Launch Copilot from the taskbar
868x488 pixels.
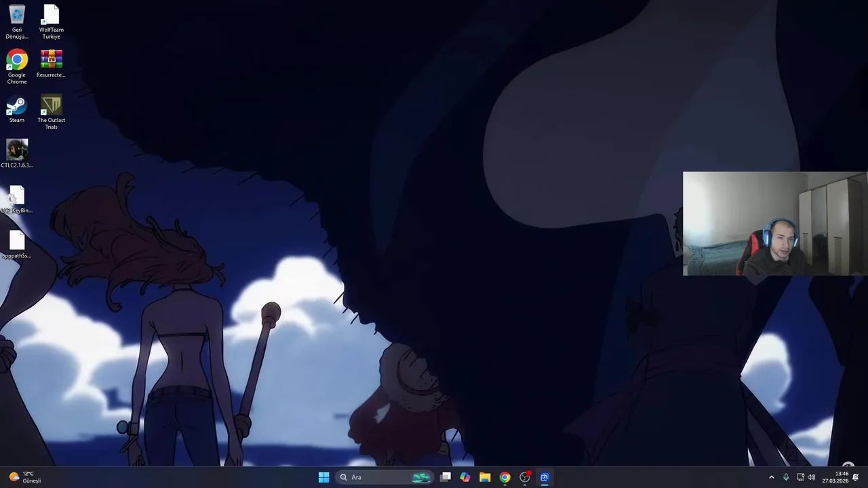[465, 477]
